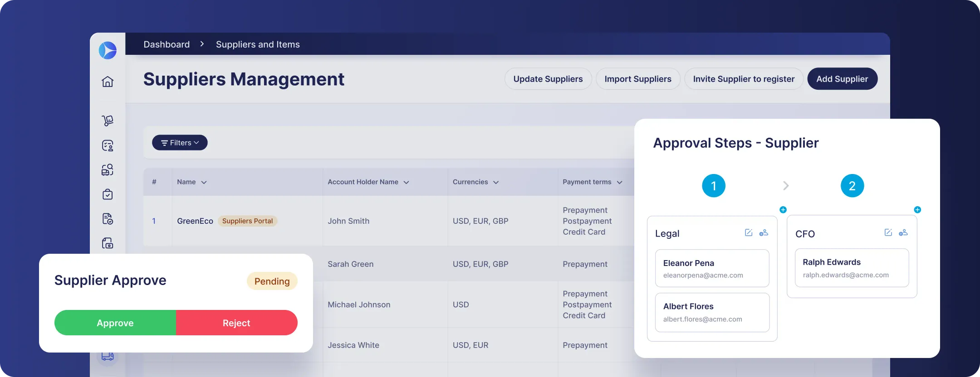Click Invite Supplier to register

[744, 79]
